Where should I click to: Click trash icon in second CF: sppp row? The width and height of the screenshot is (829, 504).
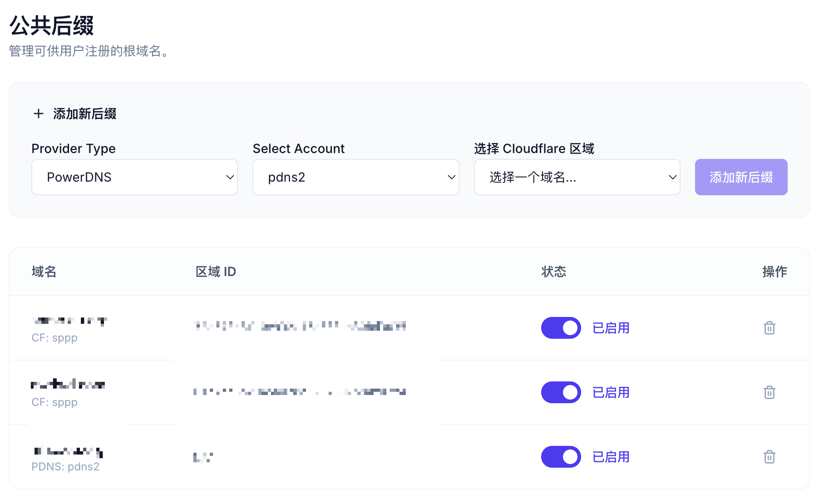pos(769,392)
